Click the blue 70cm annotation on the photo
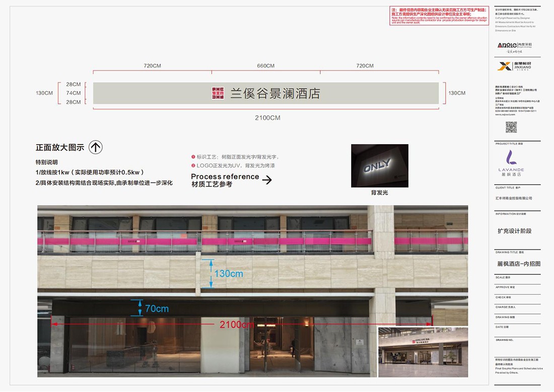The image size is (554, 392). pos(157,308)
